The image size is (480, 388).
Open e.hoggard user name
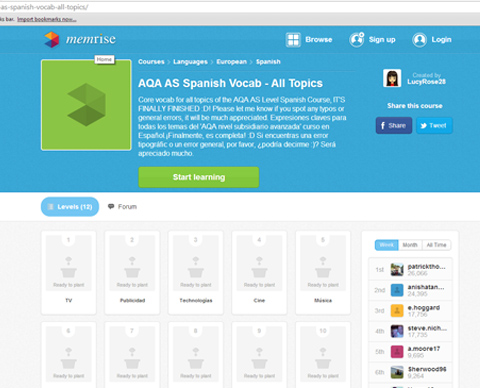pos(424,308)
